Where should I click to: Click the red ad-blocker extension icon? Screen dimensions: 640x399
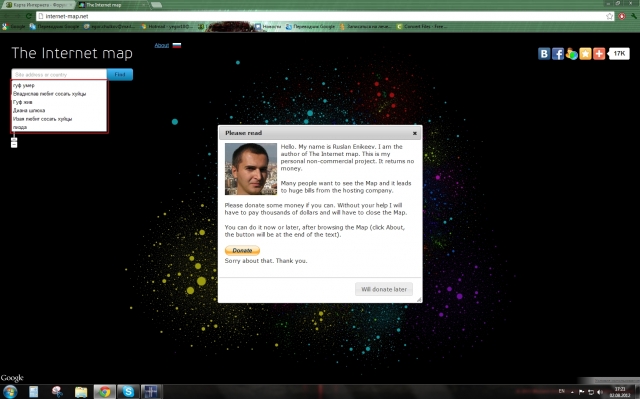coord(622,16)
